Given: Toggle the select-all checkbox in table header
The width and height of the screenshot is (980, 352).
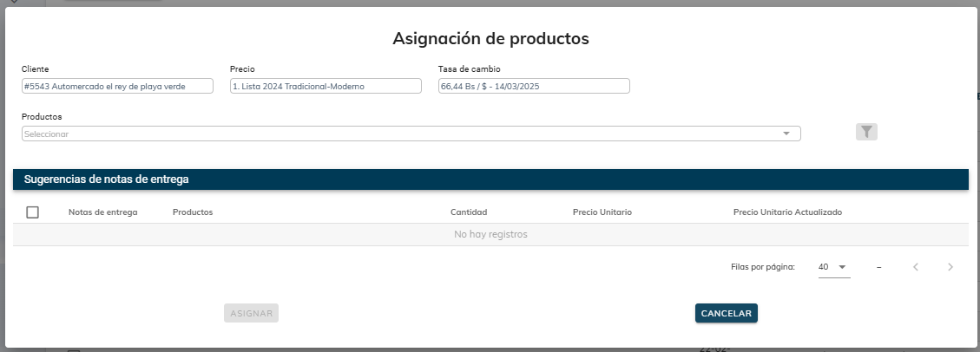Looking at the screenshot, I should point(33,212).
